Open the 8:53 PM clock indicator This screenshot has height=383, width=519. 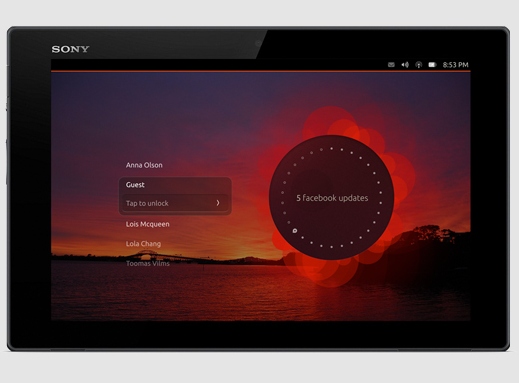455,65
